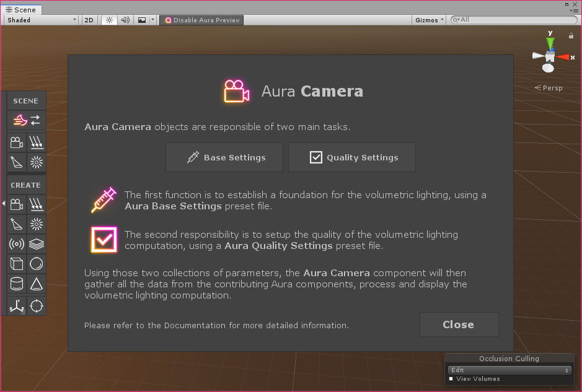Open the Scene panel options menu icon
The width and height of the screenshot is (582, 392).
point(573,11)
